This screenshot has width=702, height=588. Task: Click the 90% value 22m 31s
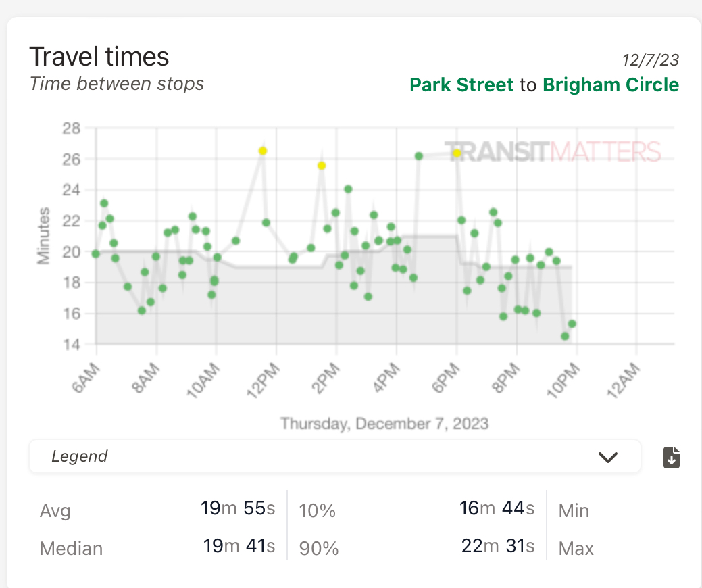(x=497, y=546)
